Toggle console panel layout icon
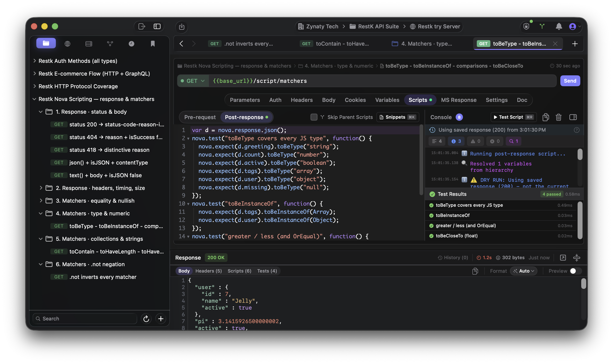This screenshot has height=364, width=613. (x=573, y=117)
